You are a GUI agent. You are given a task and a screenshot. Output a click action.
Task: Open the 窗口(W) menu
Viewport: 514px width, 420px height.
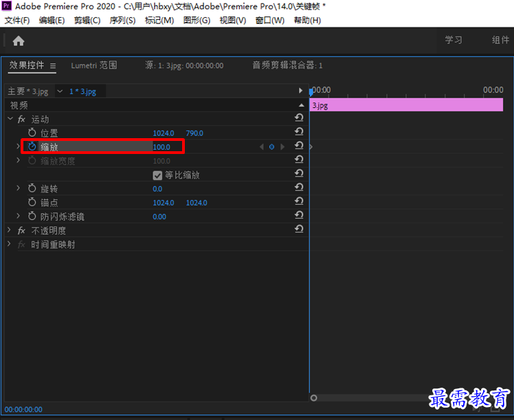[270, 21]
